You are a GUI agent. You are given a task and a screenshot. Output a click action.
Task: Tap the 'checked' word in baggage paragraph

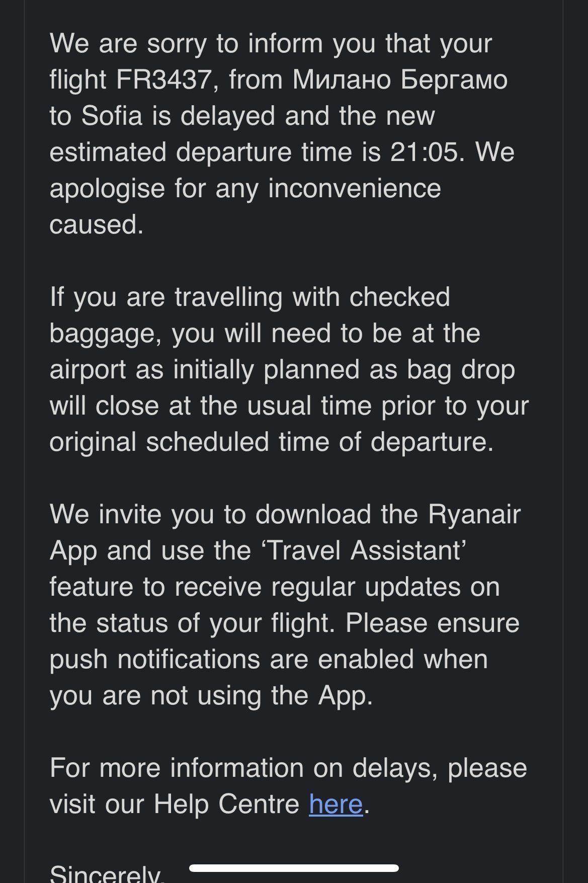click(399, 297)
